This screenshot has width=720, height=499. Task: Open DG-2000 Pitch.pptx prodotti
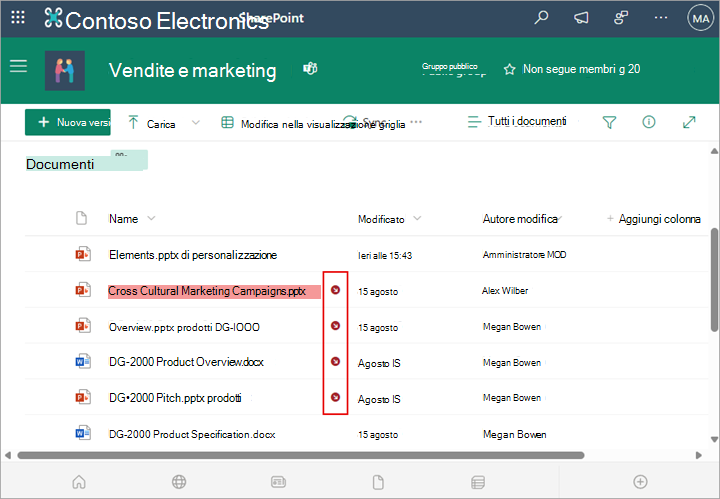coord(175,398)
